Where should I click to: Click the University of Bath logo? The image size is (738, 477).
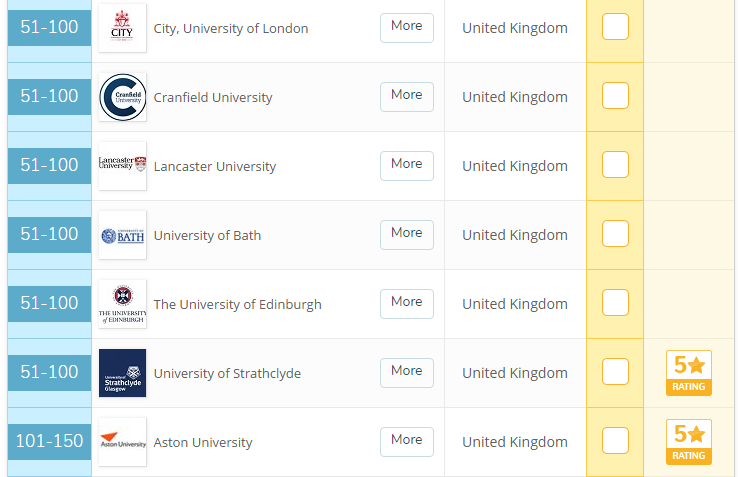(122, 235)
